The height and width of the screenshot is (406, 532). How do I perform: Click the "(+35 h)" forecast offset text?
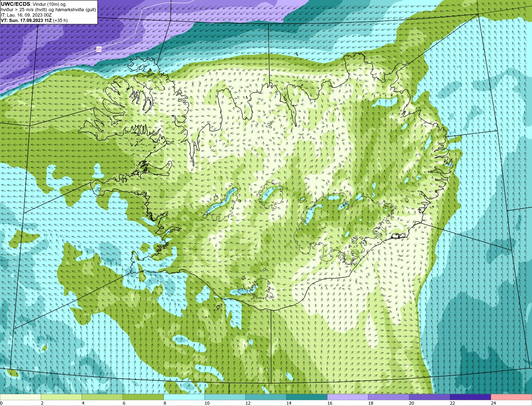(60, 20)
